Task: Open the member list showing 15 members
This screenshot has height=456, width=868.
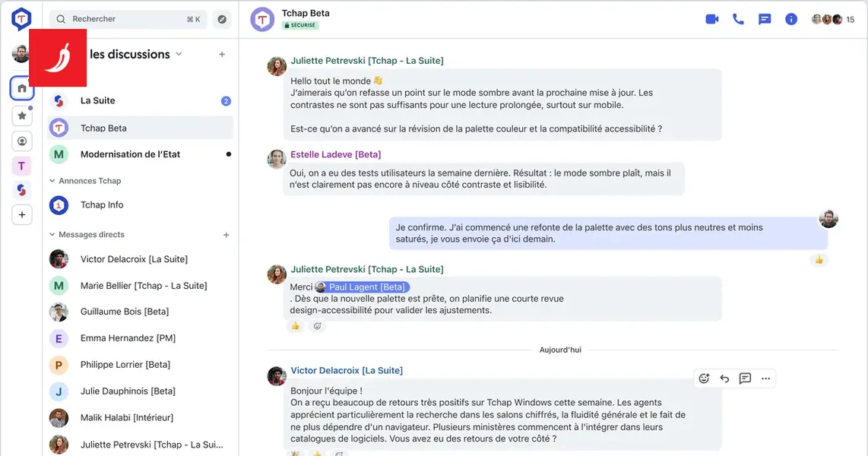Action: [833, 19]
